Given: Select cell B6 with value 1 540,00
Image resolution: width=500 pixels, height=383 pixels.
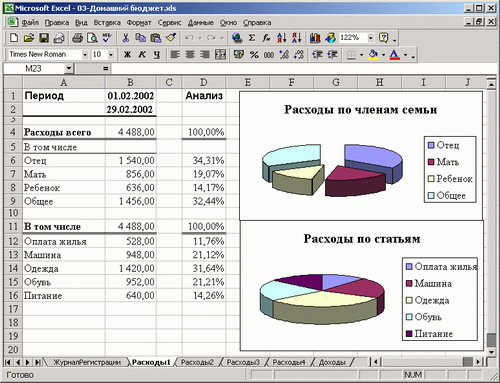Looking at the screenshot, I should [130, 160].
